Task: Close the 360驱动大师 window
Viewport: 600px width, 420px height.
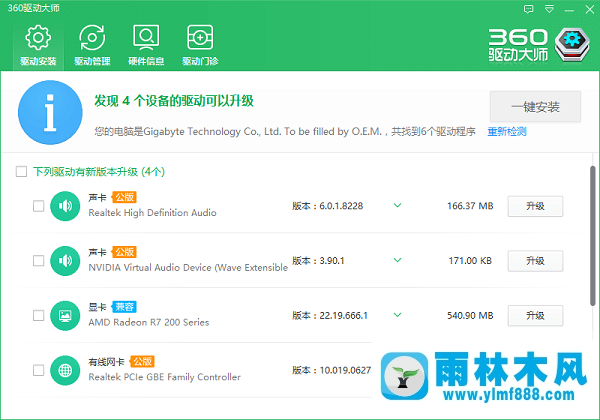Action: pyautogui.click(x=590, y=9)
